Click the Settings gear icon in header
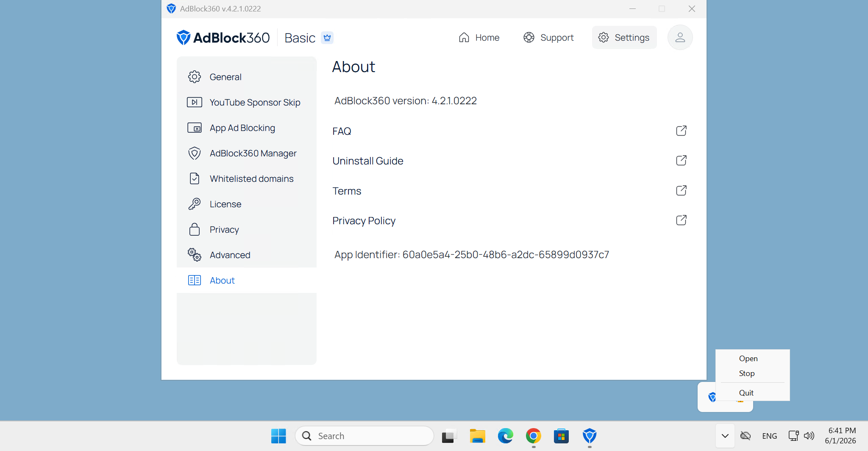This screenshot has height=451, width=868. click(x=604, y=37)
